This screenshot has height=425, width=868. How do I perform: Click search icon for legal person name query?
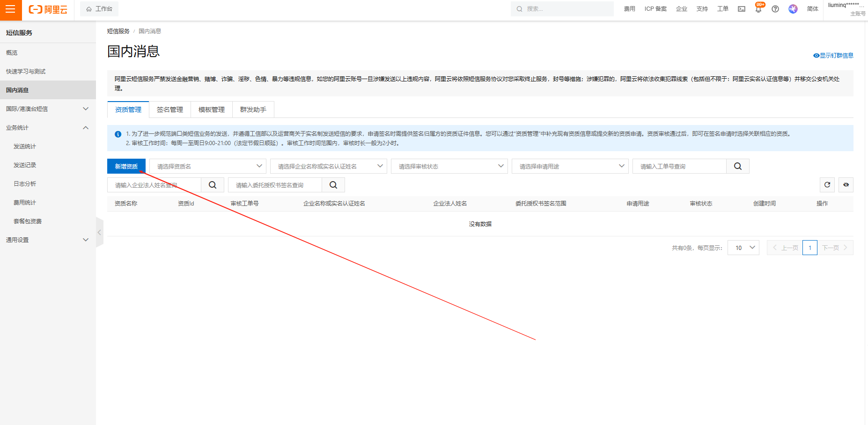[x=213, y=185]
